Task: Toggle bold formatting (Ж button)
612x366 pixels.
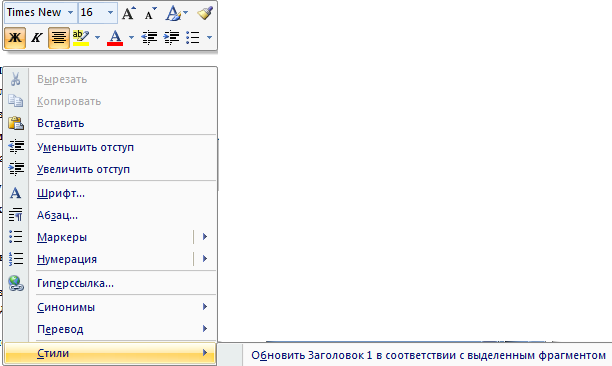Action: 15,37
